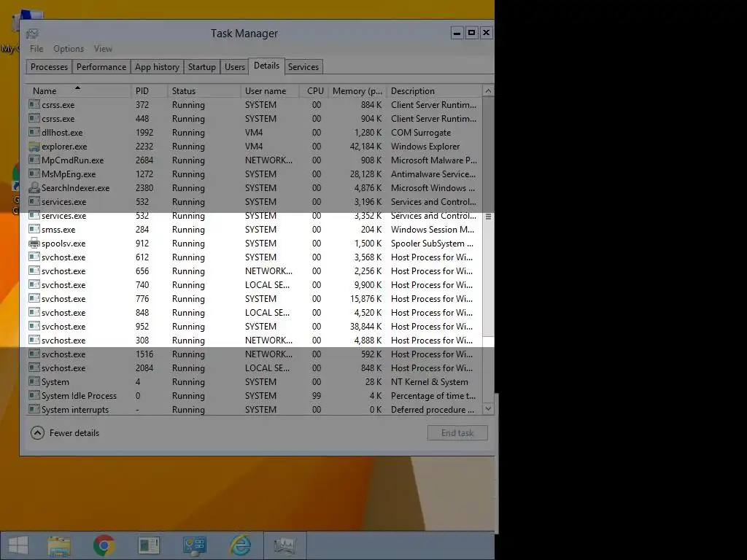Open the File menu
This screenshot has height=560, width=747.
[36, 49]
